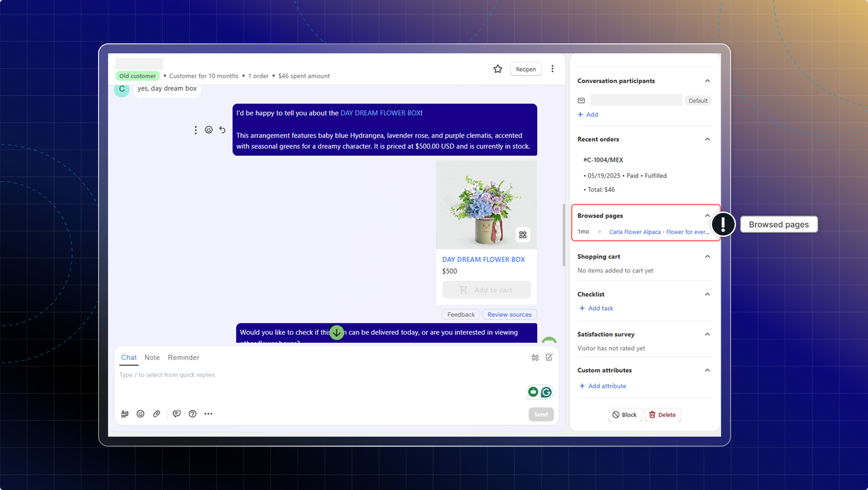Star this conversation

click(498, 69)
